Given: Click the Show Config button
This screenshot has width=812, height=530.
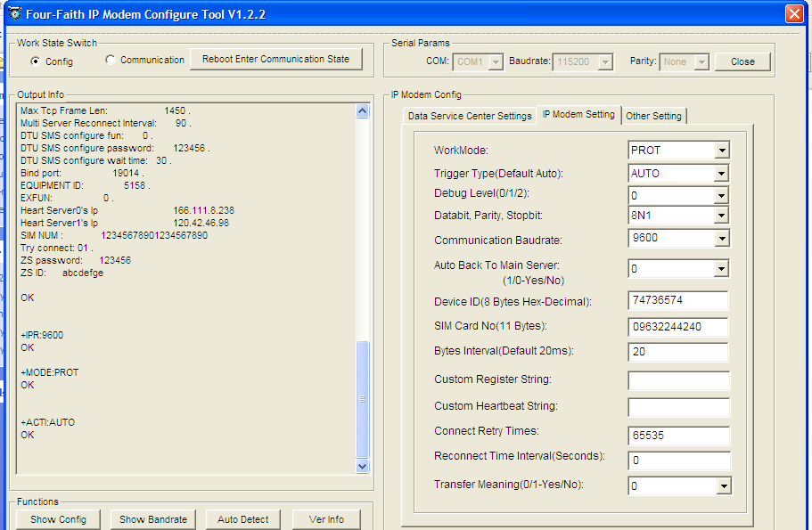Looking at the screenshot, I should point(58,519).
